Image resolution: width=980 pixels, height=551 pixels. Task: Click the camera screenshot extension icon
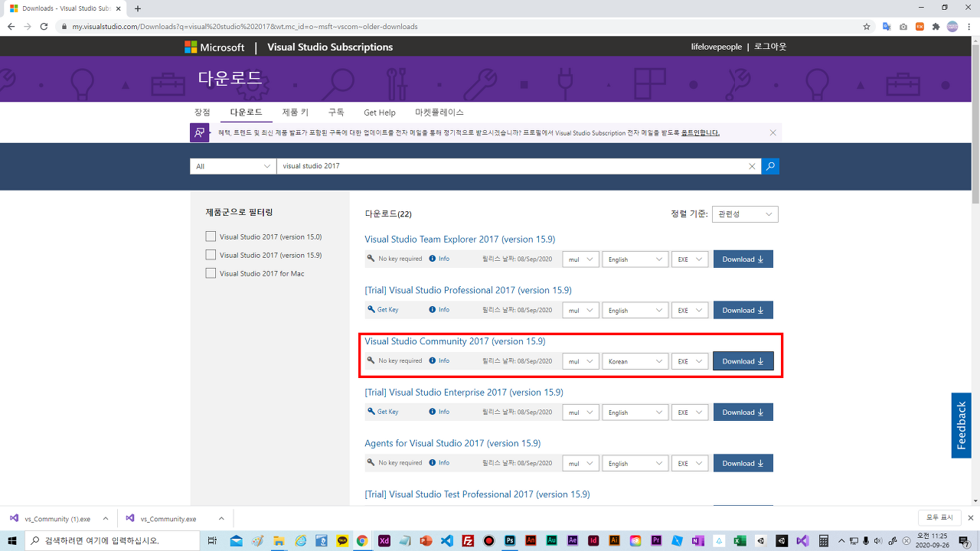tap(903, 26)
